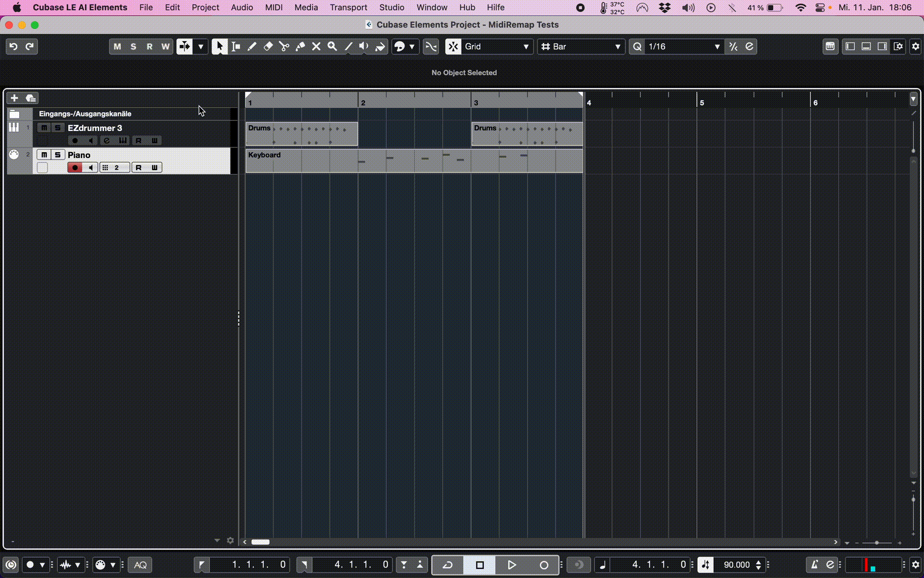Open the Transport setup gear icon

(915, 565)
